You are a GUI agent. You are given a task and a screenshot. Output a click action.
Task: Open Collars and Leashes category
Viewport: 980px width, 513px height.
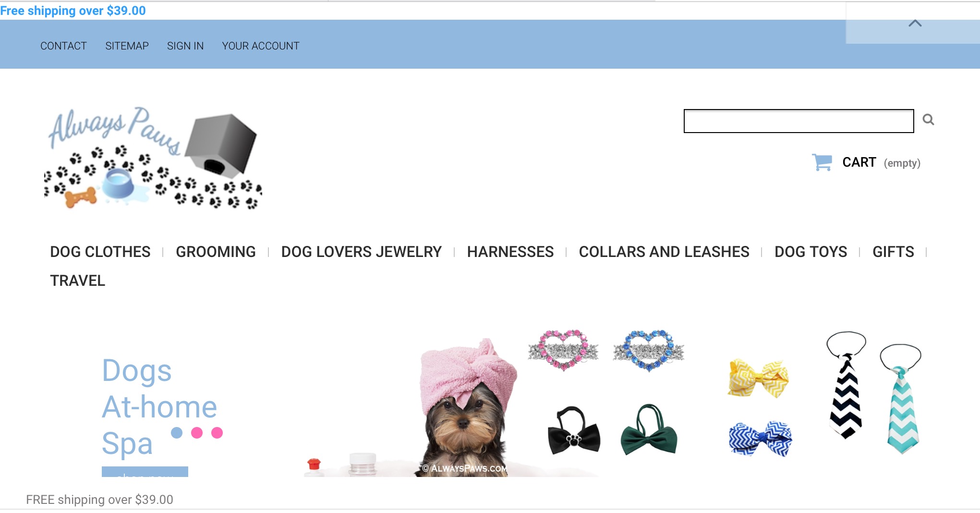[664, 252]
